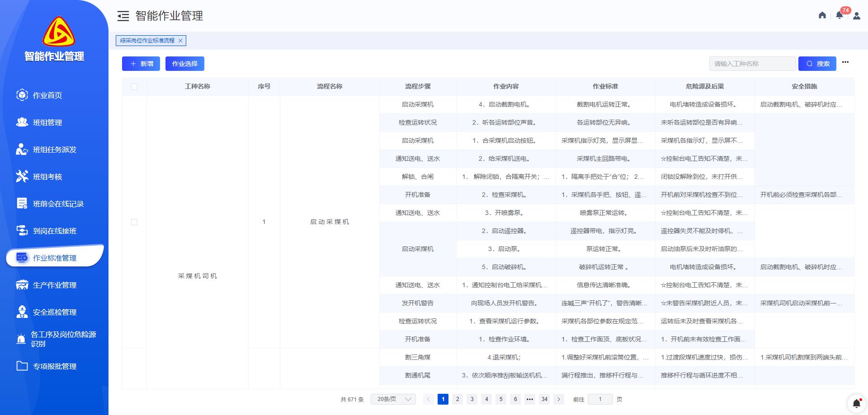Image resolution: width=868 pixels, height=415 pixels.
Task: Open the 20条/页 page size dropdown
Action: tap(393, 399)
